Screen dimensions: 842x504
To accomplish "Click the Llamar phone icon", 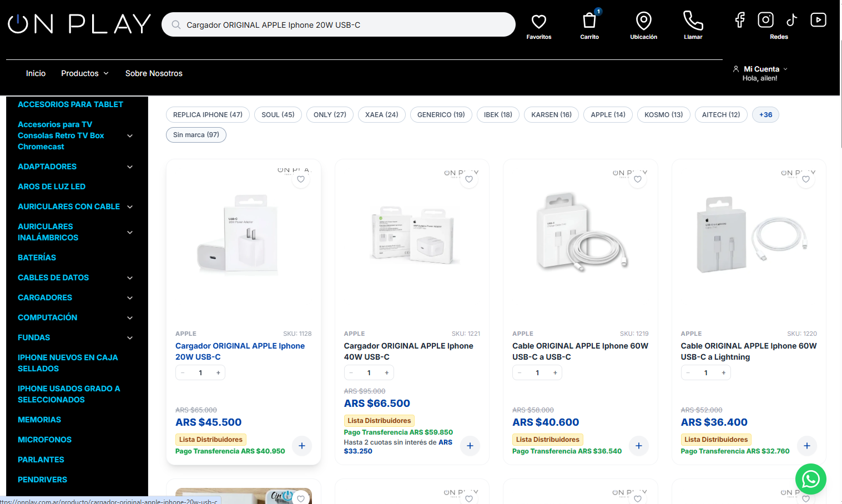I will 693,21.
